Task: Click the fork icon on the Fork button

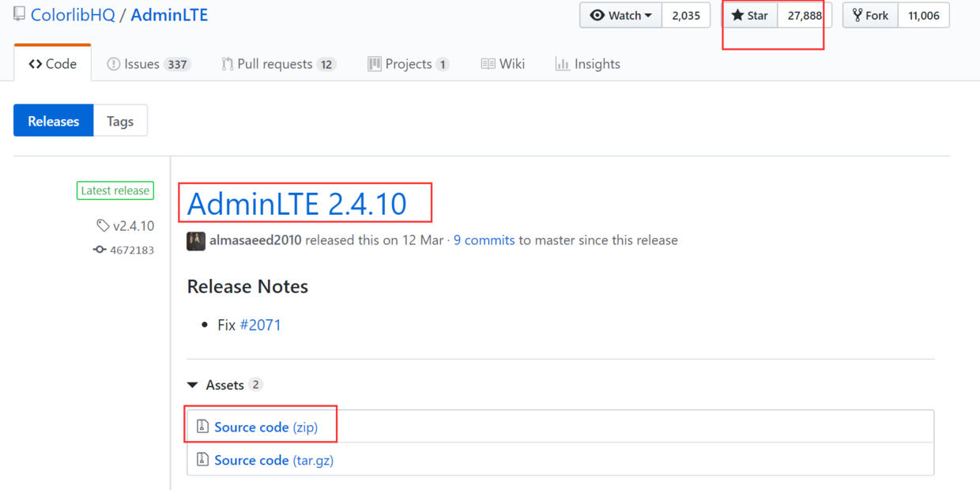Action: [857, 15]
